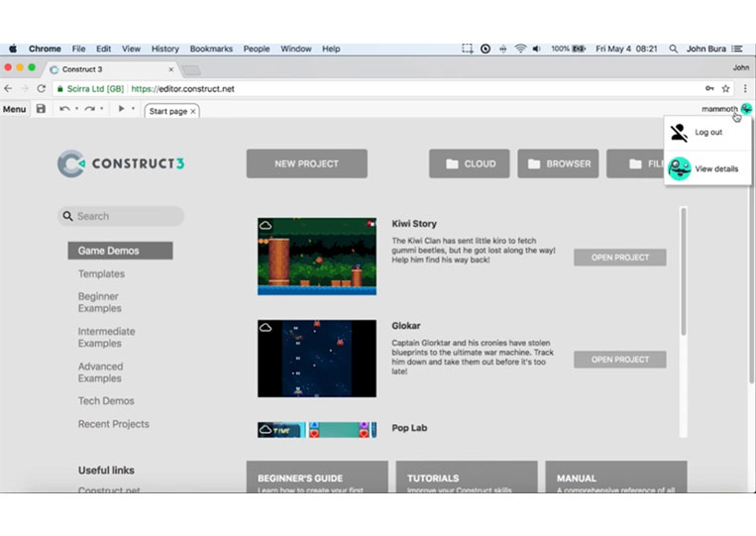Click the NEW PROJECT button
756x536 pixels.
click(x=306, y=163)
